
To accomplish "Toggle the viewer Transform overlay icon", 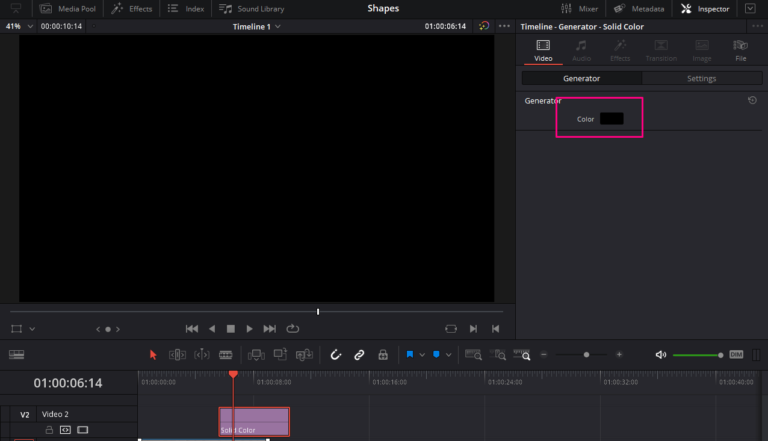I will 17,329.
